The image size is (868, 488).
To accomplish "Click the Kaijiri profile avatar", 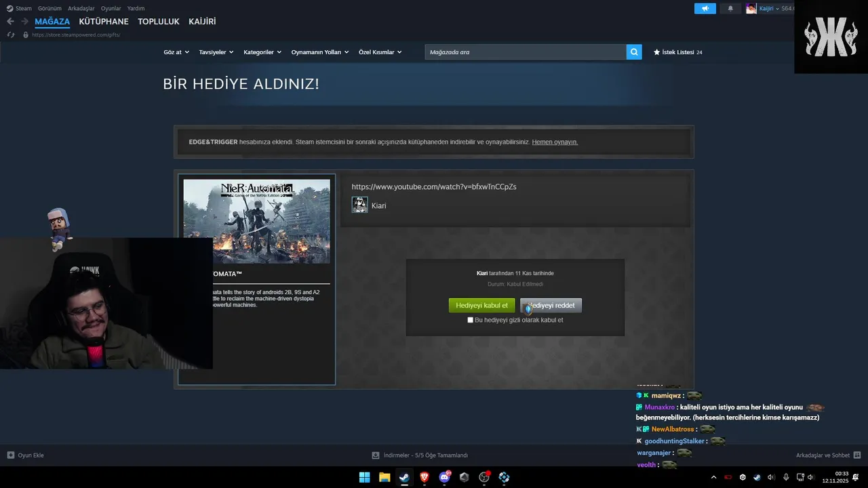I will (x=751, y=8).
